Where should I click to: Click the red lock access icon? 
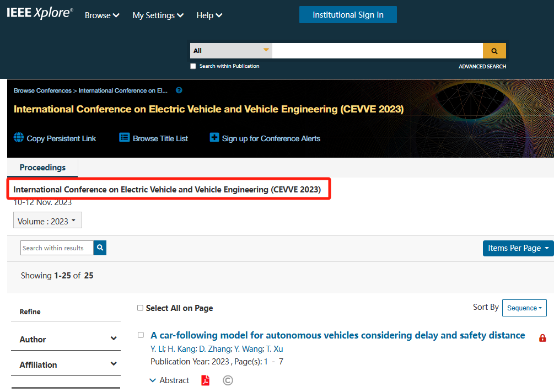point(542,338)
